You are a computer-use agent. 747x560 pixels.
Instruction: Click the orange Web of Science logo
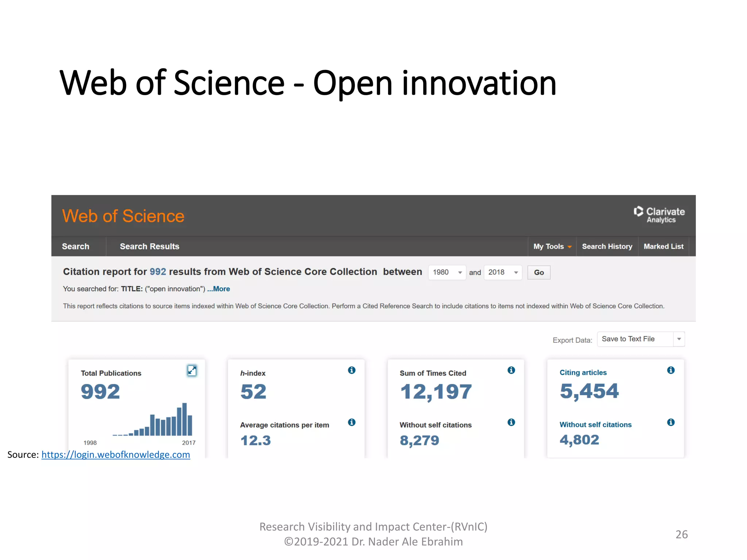(123, 216)
